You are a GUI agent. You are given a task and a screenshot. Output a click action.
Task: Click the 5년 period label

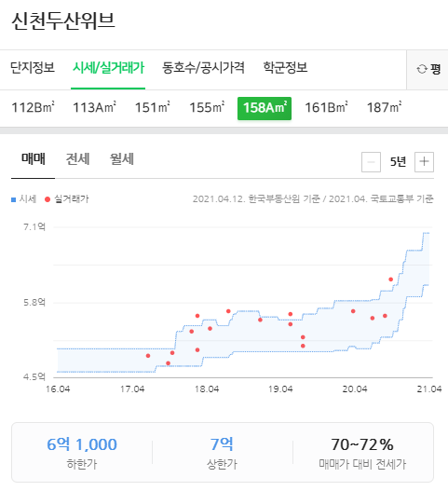(x=398, y=162)
